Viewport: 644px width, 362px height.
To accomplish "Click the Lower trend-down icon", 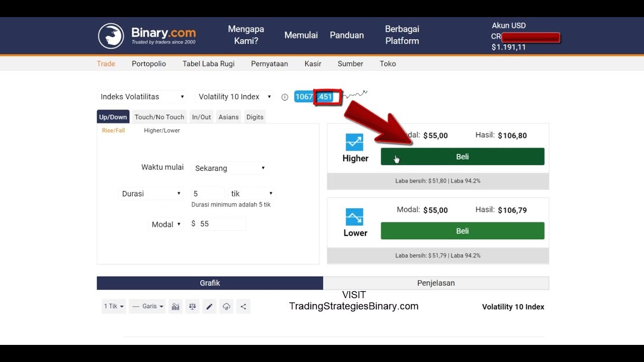I will point(354,217).
